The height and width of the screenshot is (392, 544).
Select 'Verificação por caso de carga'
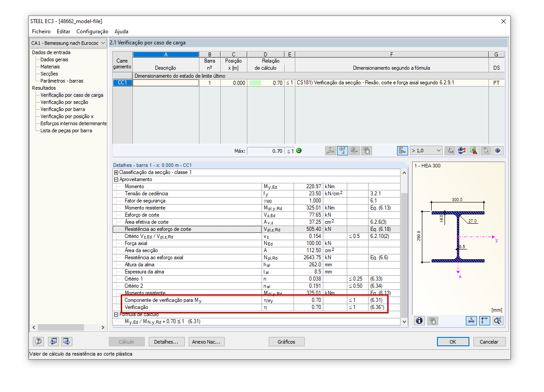click(71, 95)
